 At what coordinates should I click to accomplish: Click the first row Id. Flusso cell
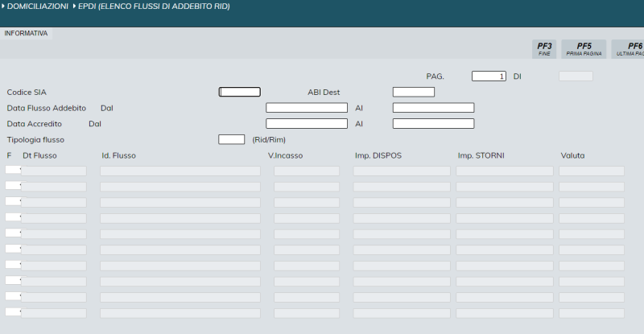point(180,171)
